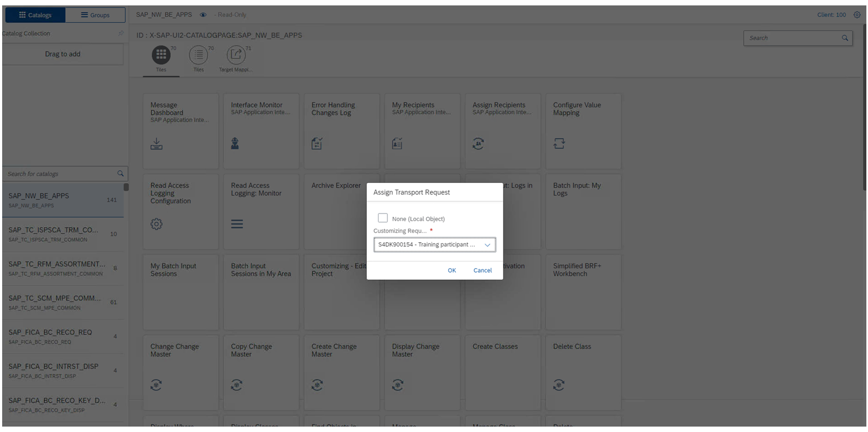Viewport: 868px width, 432px height.
Task: Open the Customizing Request dropdown
Action: pos(435,244)
